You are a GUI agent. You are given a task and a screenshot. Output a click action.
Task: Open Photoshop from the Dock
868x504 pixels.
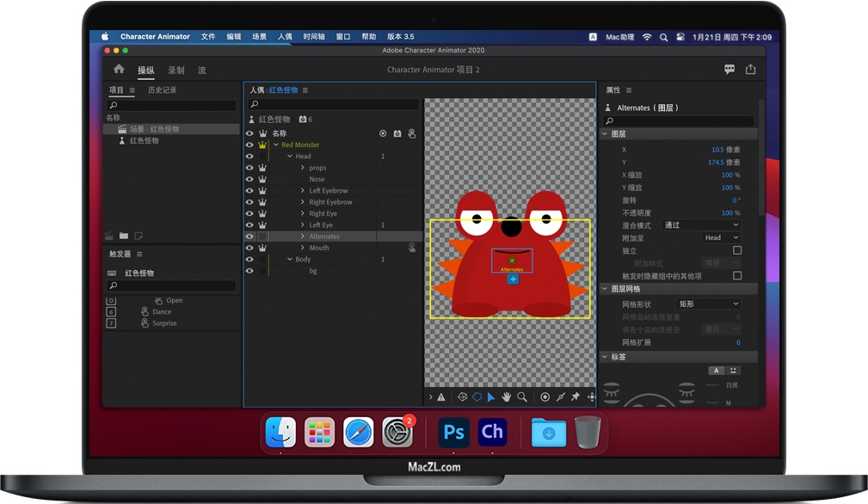tap(453, 433)
